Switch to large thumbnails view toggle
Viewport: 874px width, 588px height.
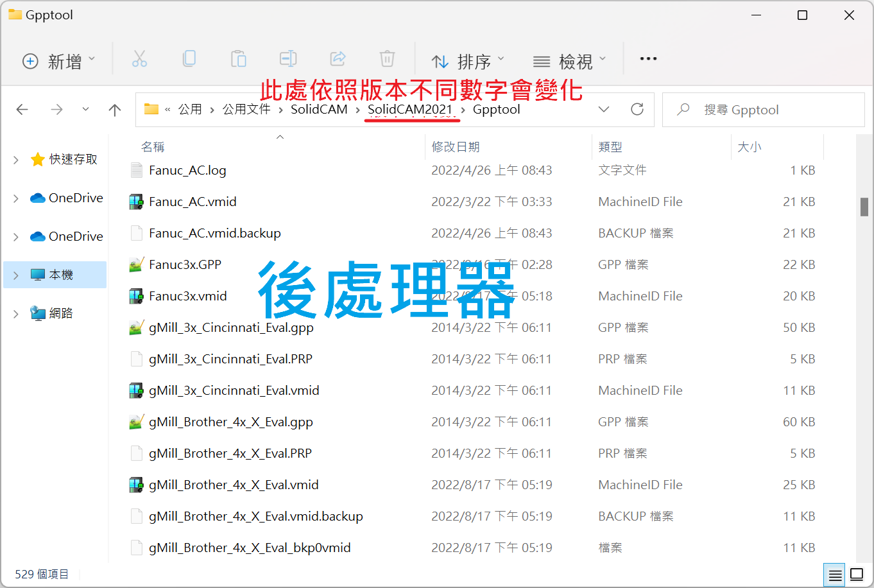coord(857,575)
